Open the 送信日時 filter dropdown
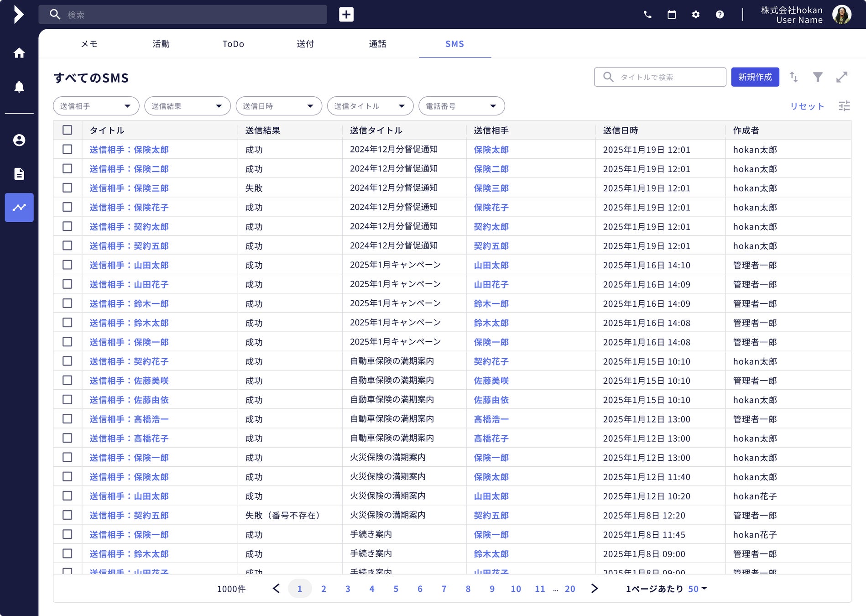The height and width of the screenshot is (616, 866). point(278,106)
